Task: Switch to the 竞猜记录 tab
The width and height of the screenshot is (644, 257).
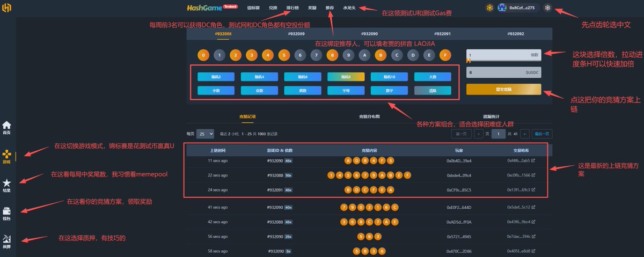Action: coord(247,116)
